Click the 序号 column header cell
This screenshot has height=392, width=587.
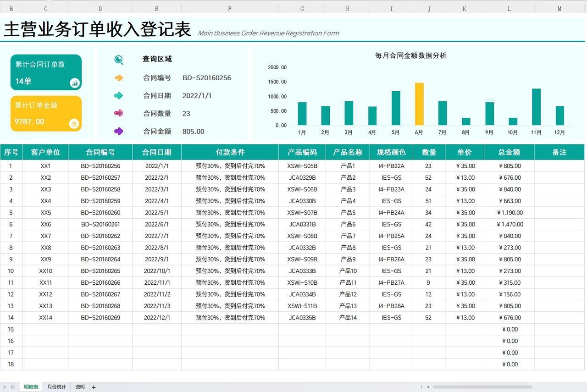11,152
